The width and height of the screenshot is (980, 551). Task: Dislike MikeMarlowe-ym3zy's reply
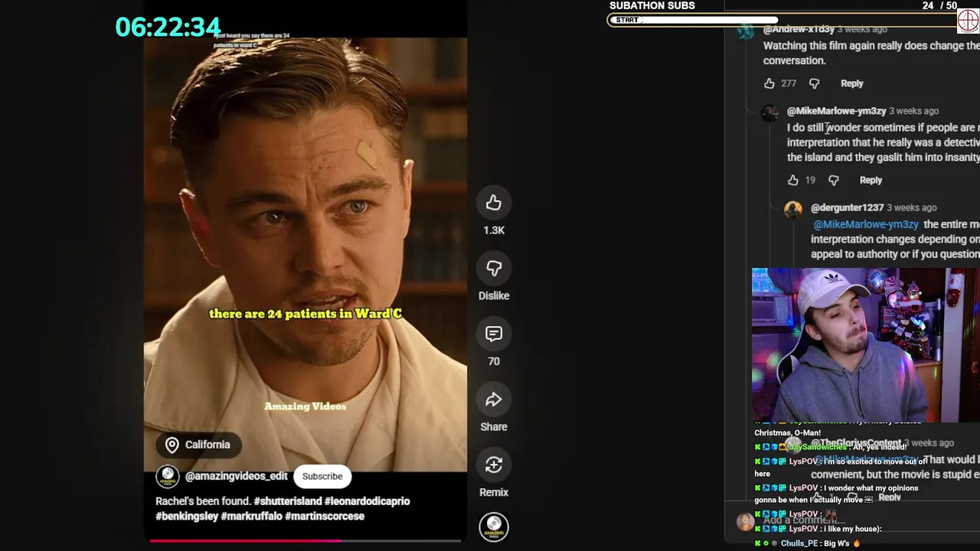834,180
